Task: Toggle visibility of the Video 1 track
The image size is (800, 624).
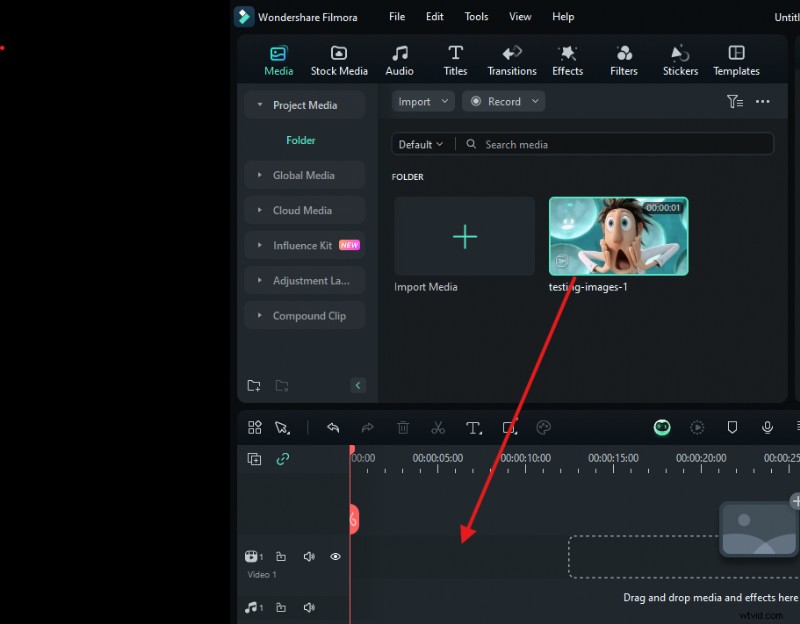Action: click(x=335, y=556)
